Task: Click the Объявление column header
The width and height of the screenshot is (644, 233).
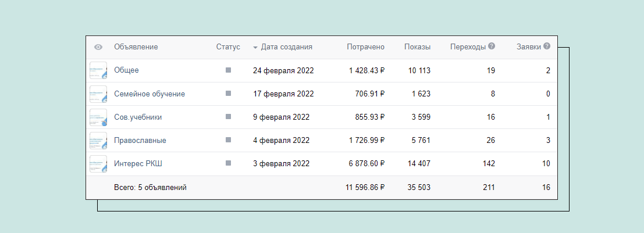Action: (136, 47)
